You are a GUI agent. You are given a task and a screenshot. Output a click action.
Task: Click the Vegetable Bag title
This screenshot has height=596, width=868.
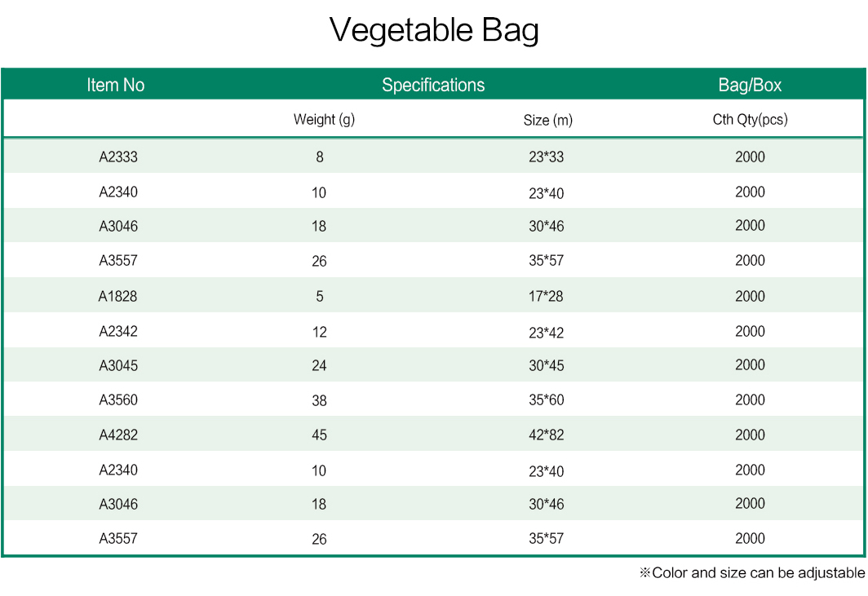[434, 30]
